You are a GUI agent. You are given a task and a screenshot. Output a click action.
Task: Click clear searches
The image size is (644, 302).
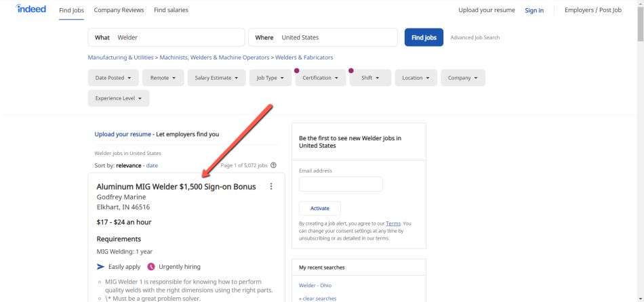coord(317,299)
